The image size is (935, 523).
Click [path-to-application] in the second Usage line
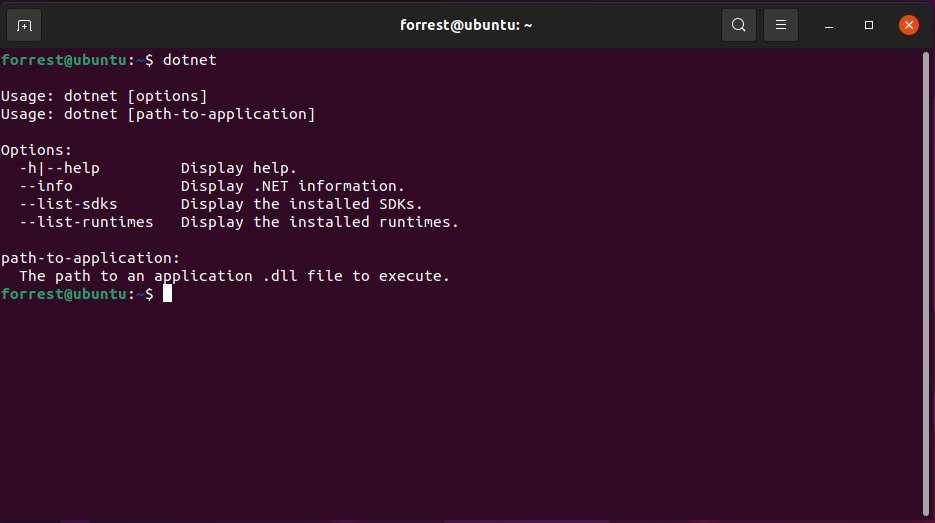[x=221, y=114]
